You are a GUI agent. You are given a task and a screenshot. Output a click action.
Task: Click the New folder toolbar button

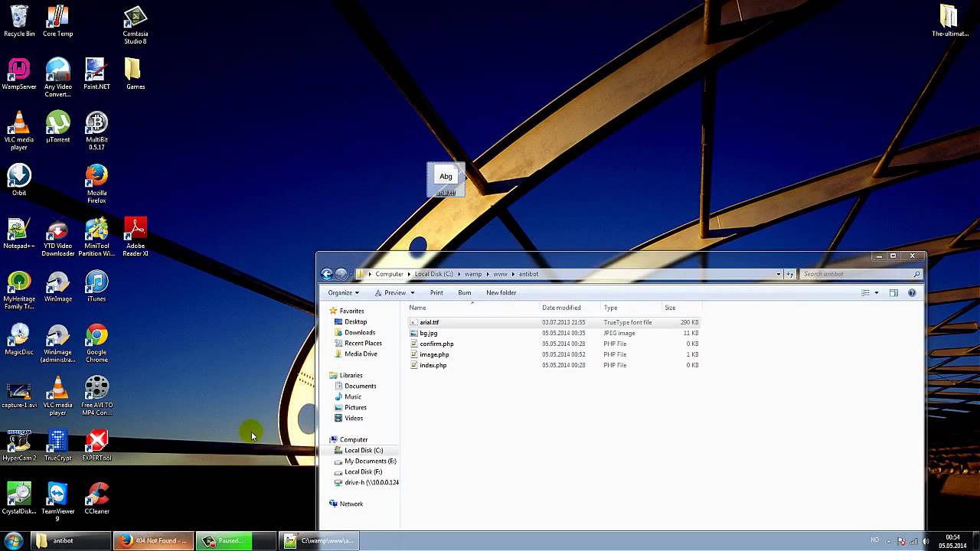(x=501, y=292)
